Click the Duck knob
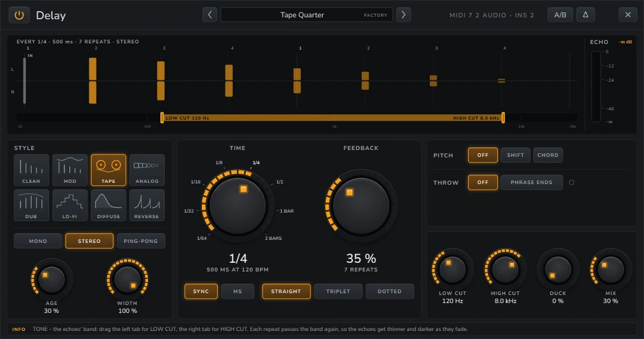The image size is (644, 339). 558,270
